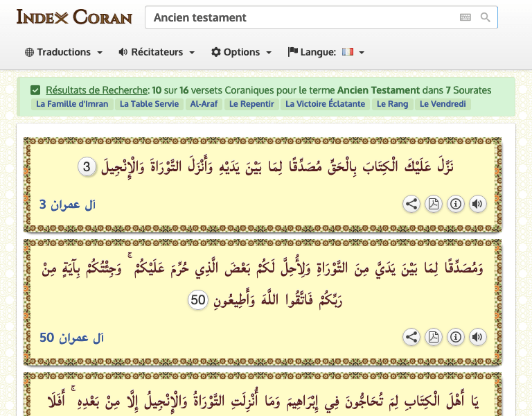
Task: Click the search magnifier icon
Action: (x=485, y=17)
